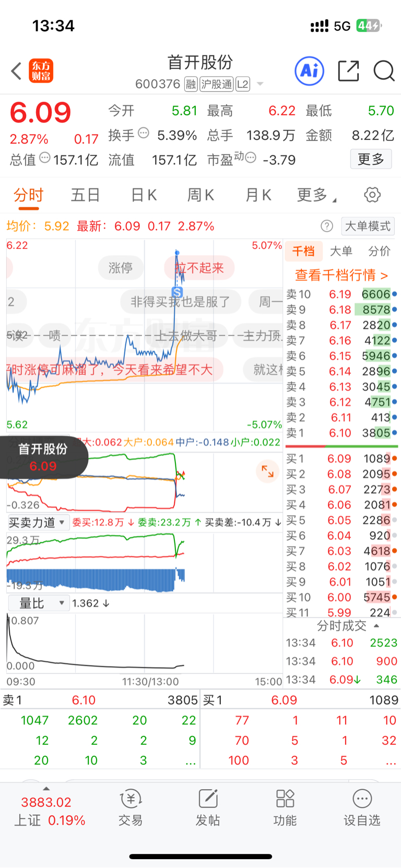Switch to 月K tab
This screenshot has height=868, width=401.
(x=258, y=195)
